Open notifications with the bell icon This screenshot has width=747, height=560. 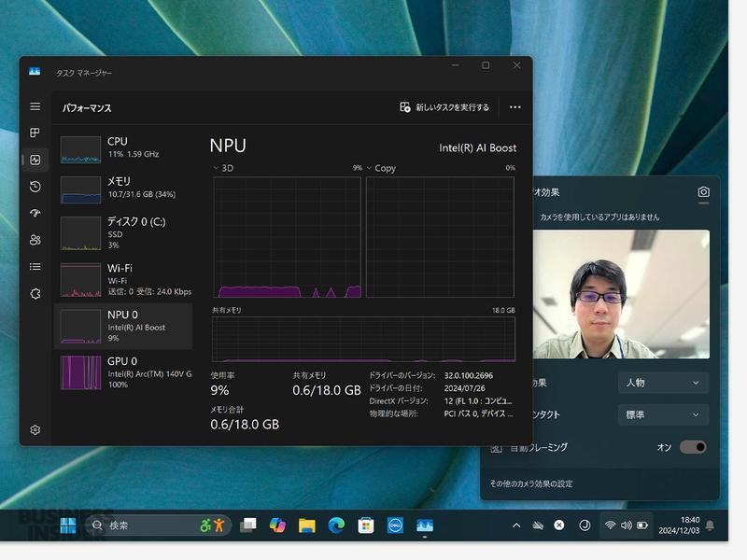point(710,525)
